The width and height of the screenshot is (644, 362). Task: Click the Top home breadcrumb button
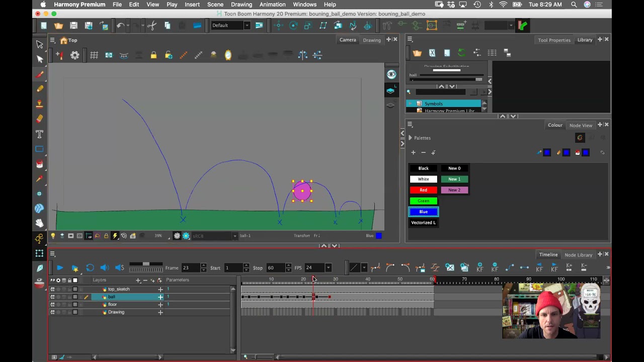coord(68,40)
